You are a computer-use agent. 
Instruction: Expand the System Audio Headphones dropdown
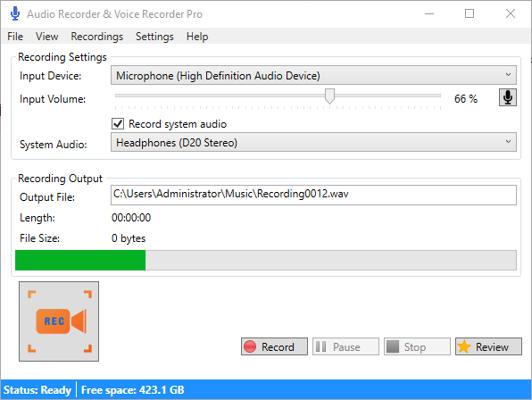point(313,142)
